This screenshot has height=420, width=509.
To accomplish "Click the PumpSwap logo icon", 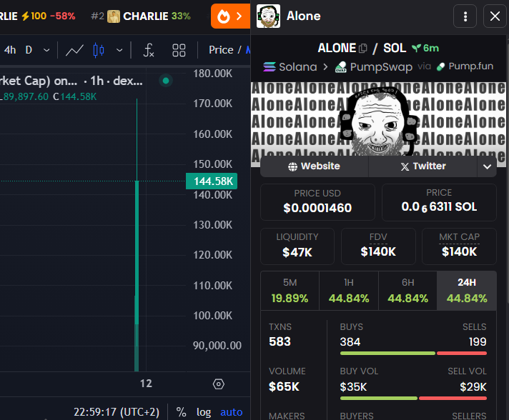I will point(341,67).
